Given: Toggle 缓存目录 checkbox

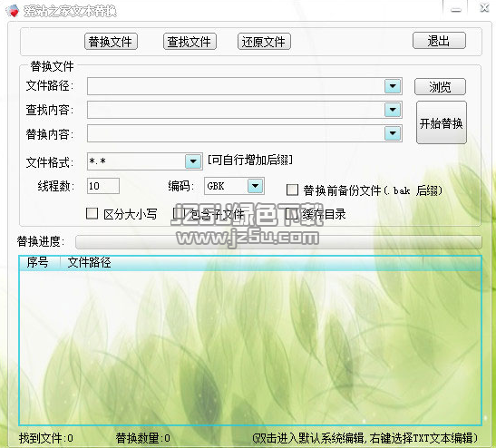Looking at the screenshot, I should click(x=291, y=213).
